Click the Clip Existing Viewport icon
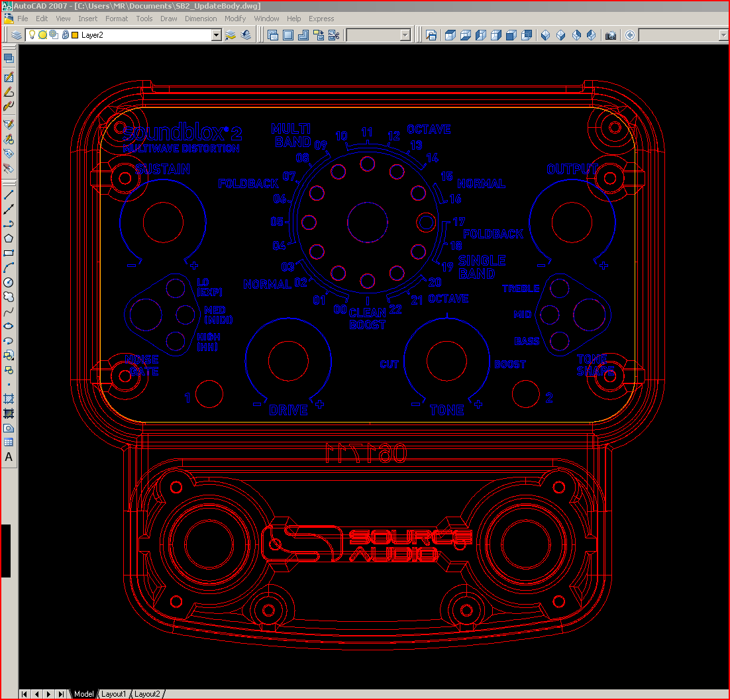730x700 pixels. point(334,35)
